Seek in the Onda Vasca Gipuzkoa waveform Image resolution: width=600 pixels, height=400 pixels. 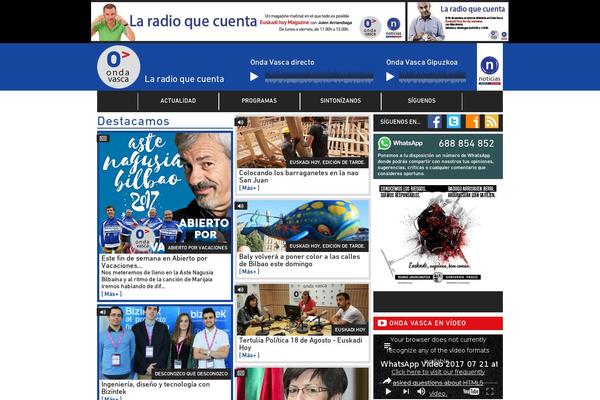tap(432, 77)
